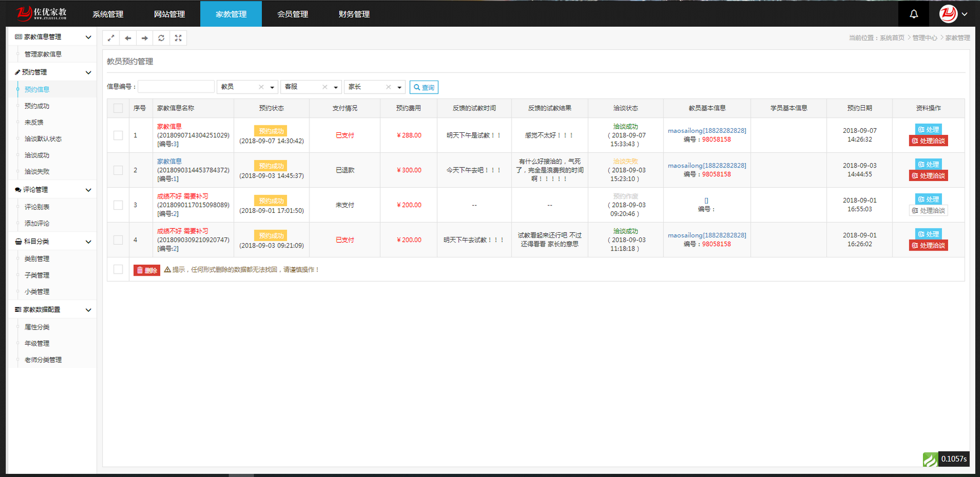Screen dimensions: 980x477
Task: Click 处理洽谈 button for row 1
Action: click(x=928, y=141)
